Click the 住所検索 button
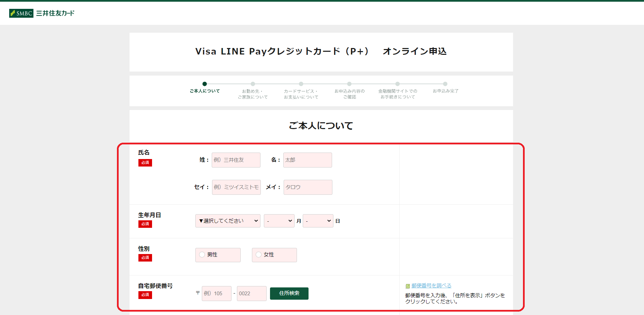 click(x=289, y=294)
